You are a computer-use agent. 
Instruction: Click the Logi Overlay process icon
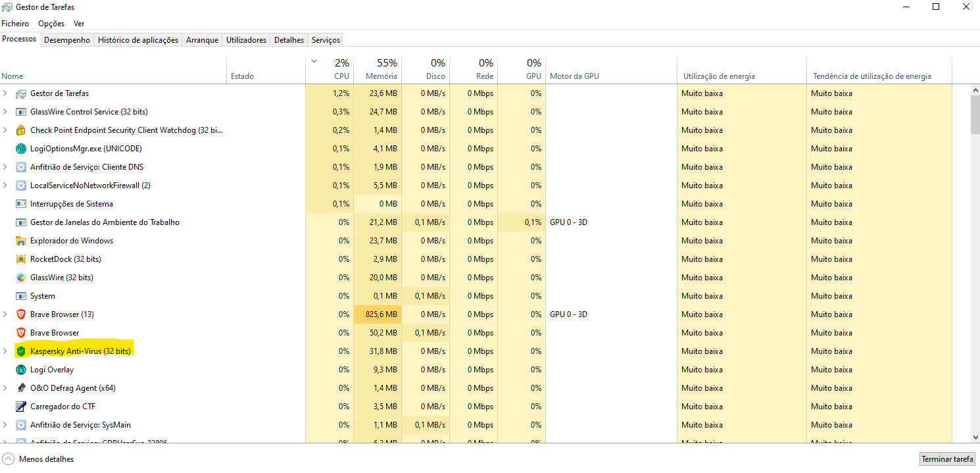[20, 370]
